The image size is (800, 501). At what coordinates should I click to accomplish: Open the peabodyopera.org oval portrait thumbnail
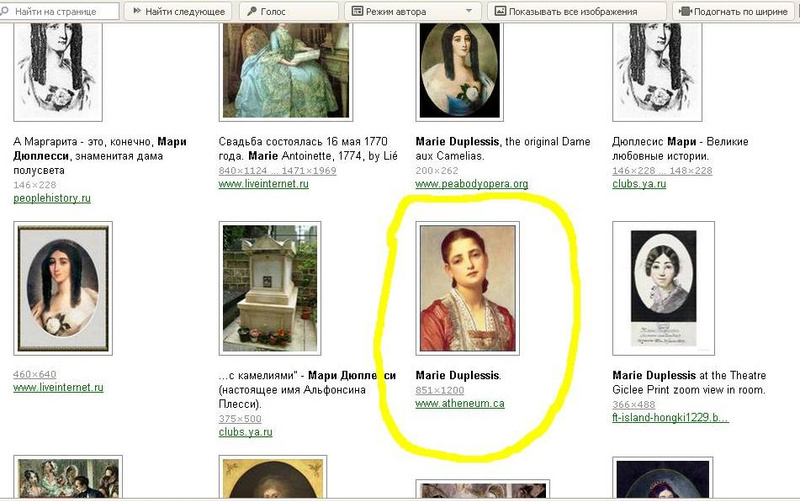click(459, 70)
